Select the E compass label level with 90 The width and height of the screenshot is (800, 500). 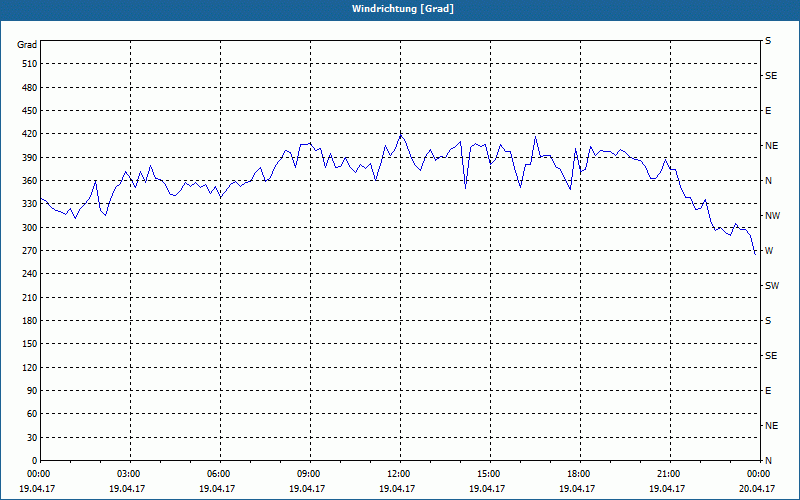768,391
